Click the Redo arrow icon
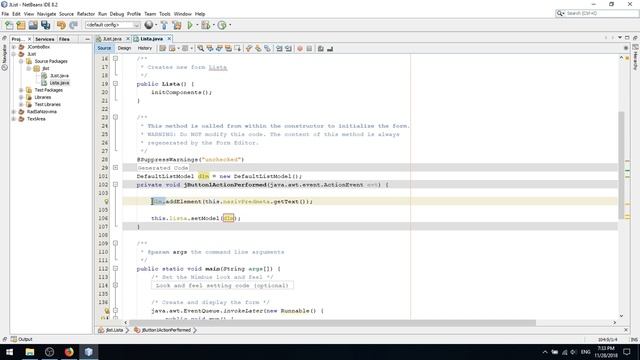 click(x=73, y=25)
